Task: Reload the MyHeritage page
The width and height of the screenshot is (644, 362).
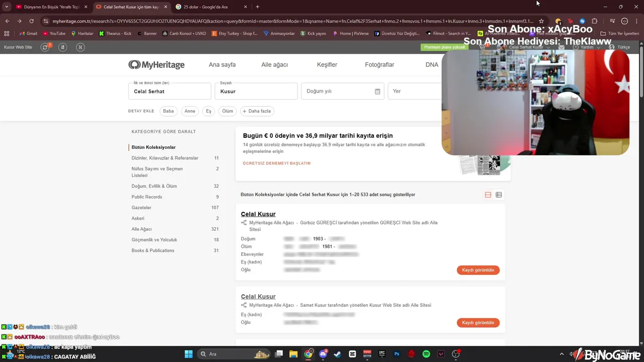Action: [x=31, y=21]
